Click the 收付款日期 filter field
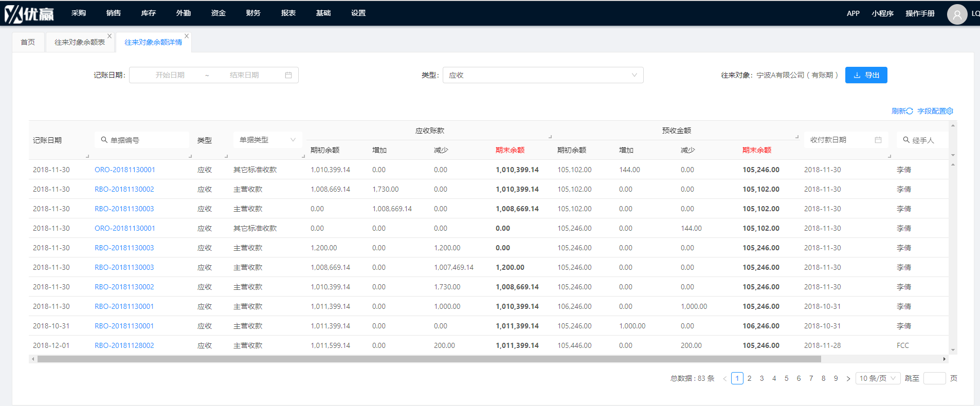 click(x=846, y=140)
